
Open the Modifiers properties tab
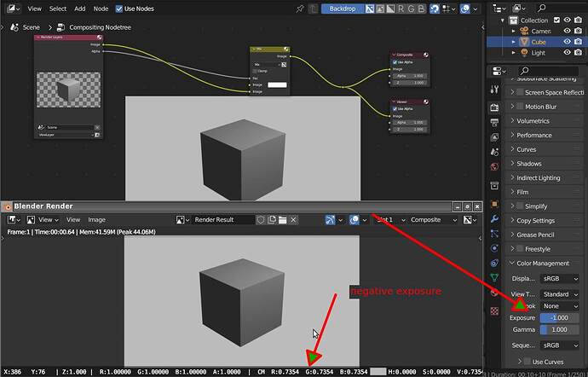pos(494,218)
